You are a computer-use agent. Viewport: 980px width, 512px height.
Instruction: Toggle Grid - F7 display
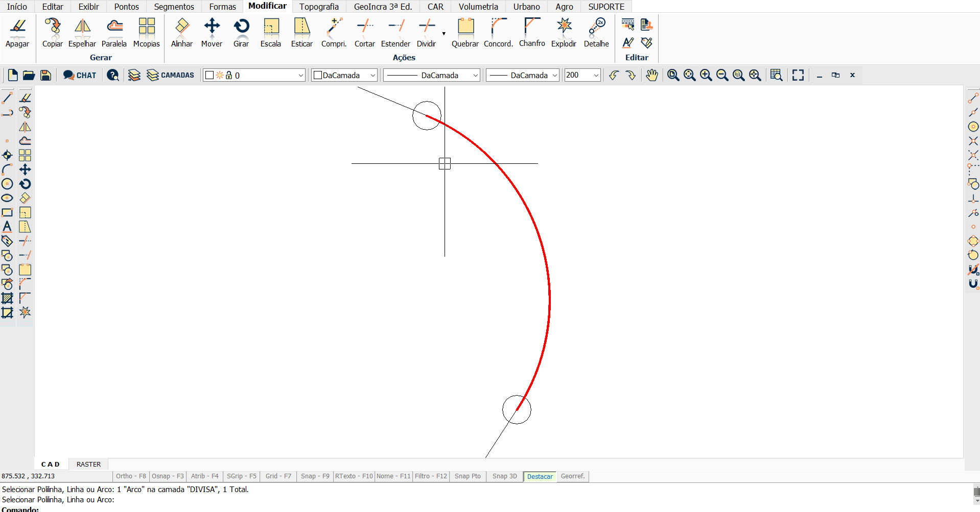click(x=278, y=476)
